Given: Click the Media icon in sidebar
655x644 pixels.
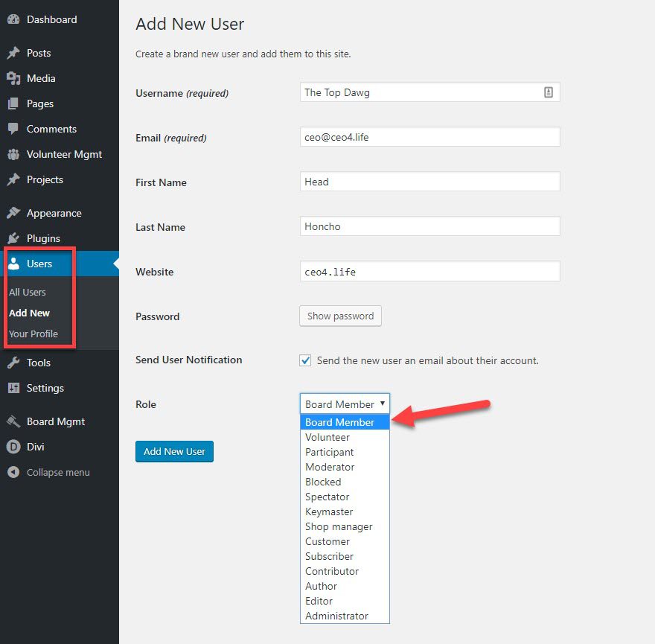Looking at the screenshot, I should (13, 78).
